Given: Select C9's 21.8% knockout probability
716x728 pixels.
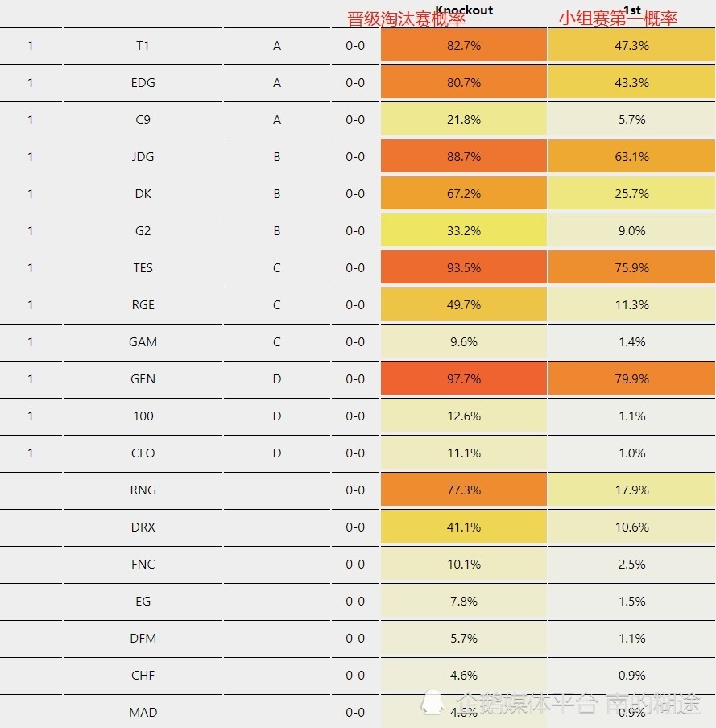Looking at the screenshot, I should (464, 120).
